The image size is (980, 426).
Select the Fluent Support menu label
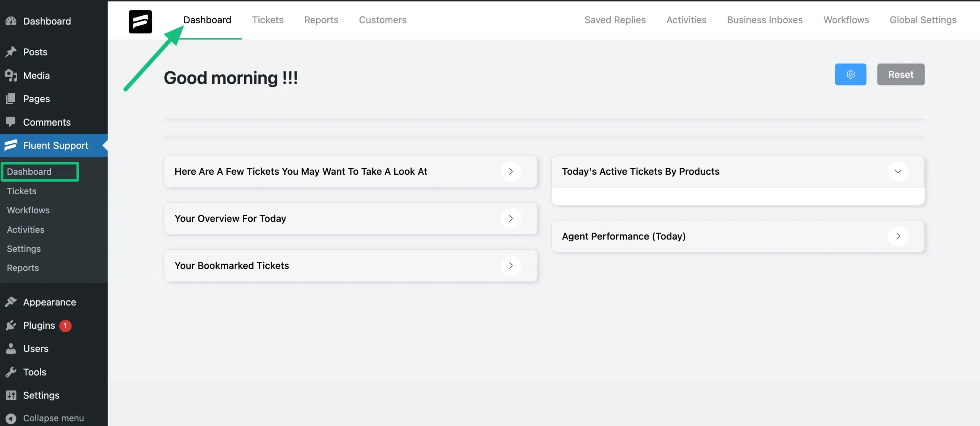pyautogui.click(x=56, y=145)
